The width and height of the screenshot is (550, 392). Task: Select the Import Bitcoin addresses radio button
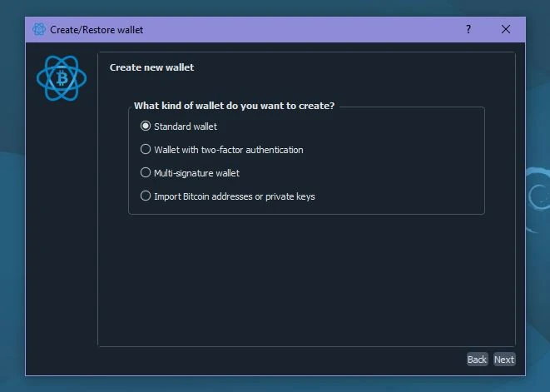click(x=146, y=196)
